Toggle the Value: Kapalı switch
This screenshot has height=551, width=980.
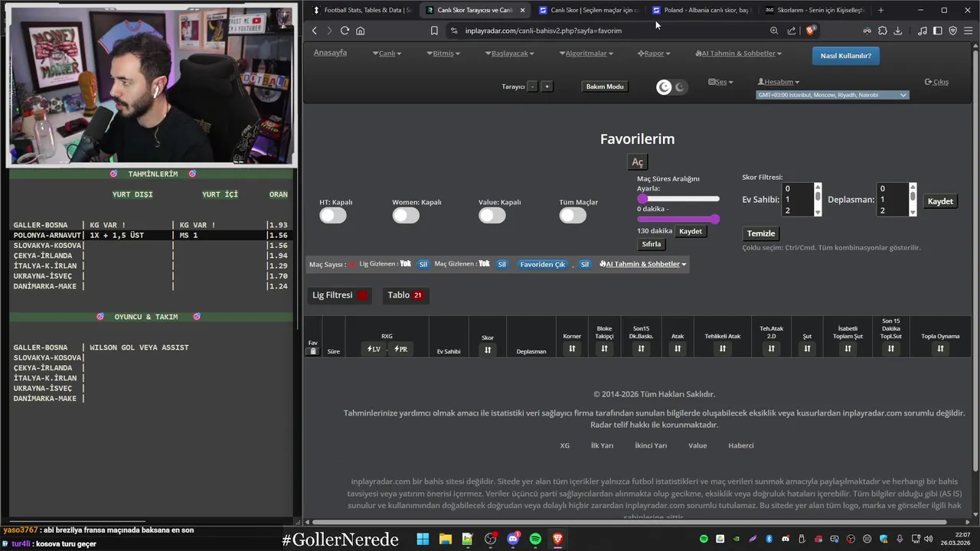pyautogui.click(x=492, y=216)
